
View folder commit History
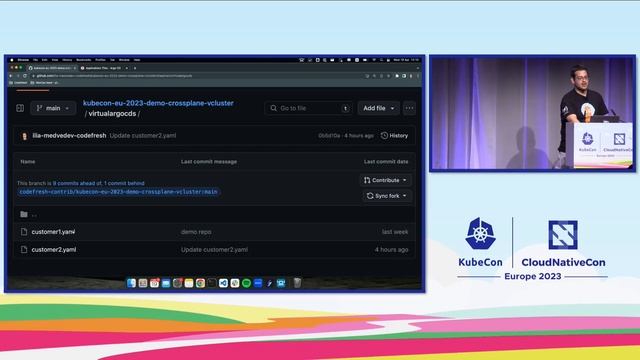coord(394,136)
